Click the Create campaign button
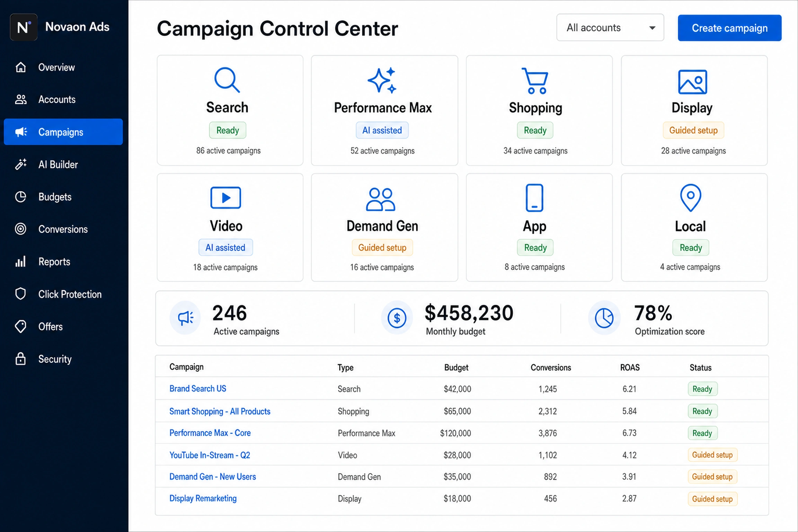Image resolution: width=798 pixels, height=532 pixels. [729, 28]
